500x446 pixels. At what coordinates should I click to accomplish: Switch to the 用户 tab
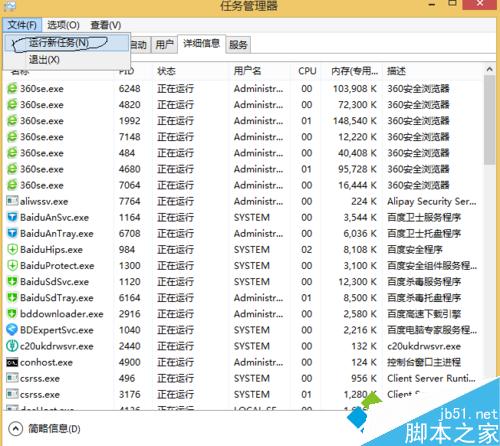164,45
